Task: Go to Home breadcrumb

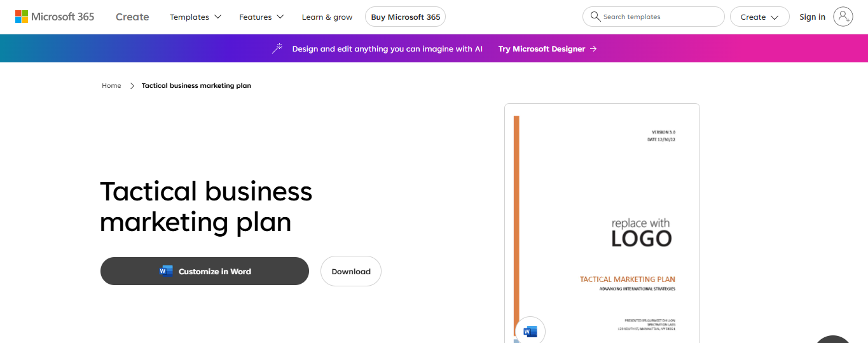Action: click(x=111, y=85)
